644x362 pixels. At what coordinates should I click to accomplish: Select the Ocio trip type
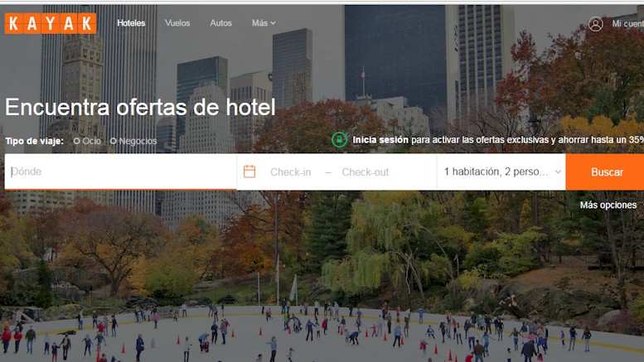pos(87,141)
